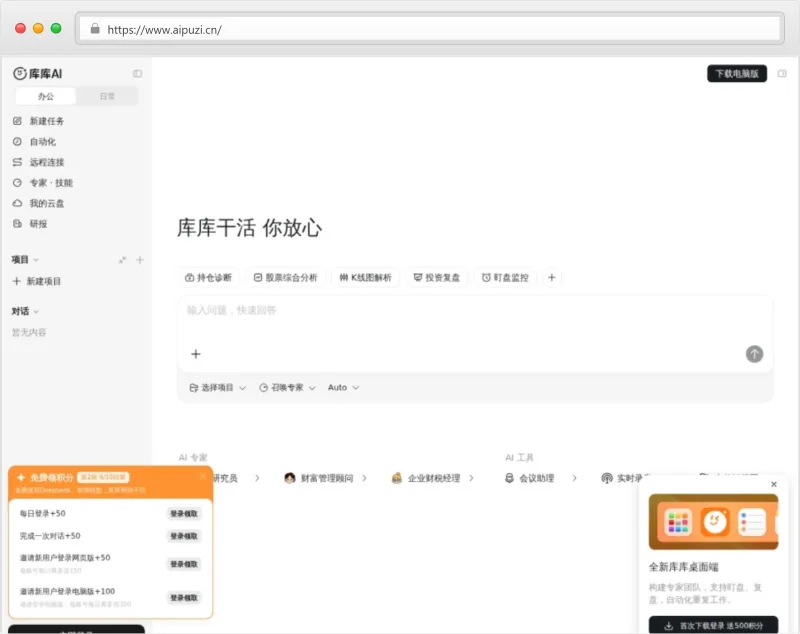Screen dimensions: 800x634
Task: Click the 我的云盘 cloud icon
Action: coord(17,203)
